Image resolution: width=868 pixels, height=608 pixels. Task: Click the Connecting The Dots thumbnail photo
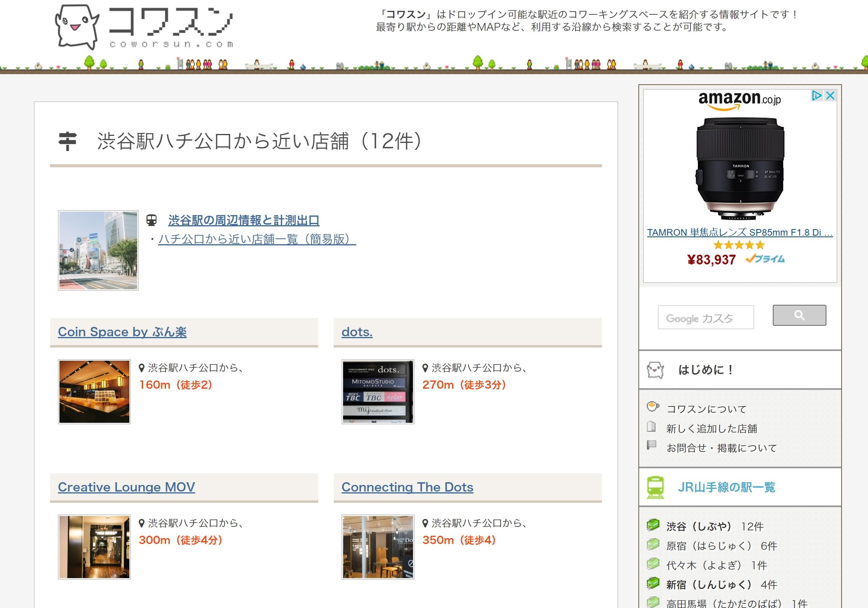coord(378,547)
